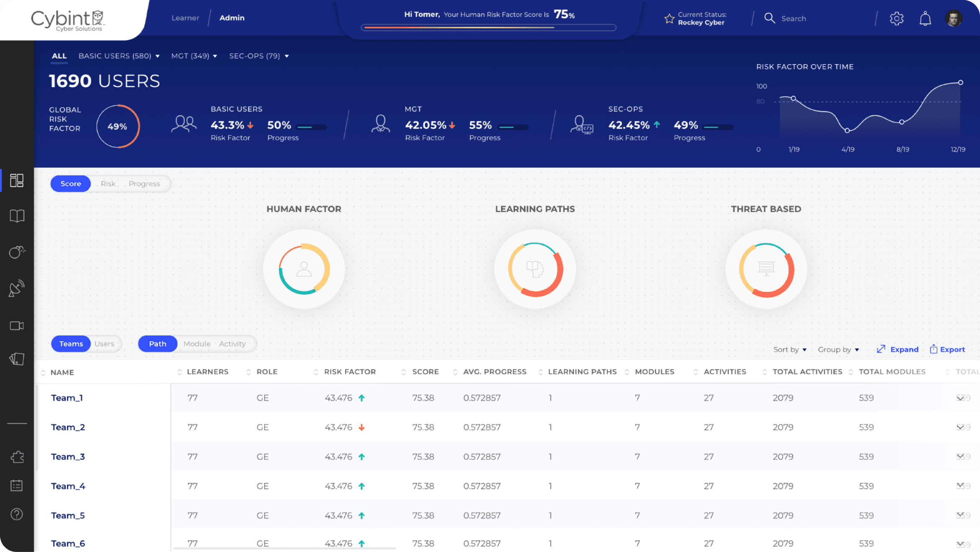
Task: Open the Group by dropdown
Action: coord(838,349)
